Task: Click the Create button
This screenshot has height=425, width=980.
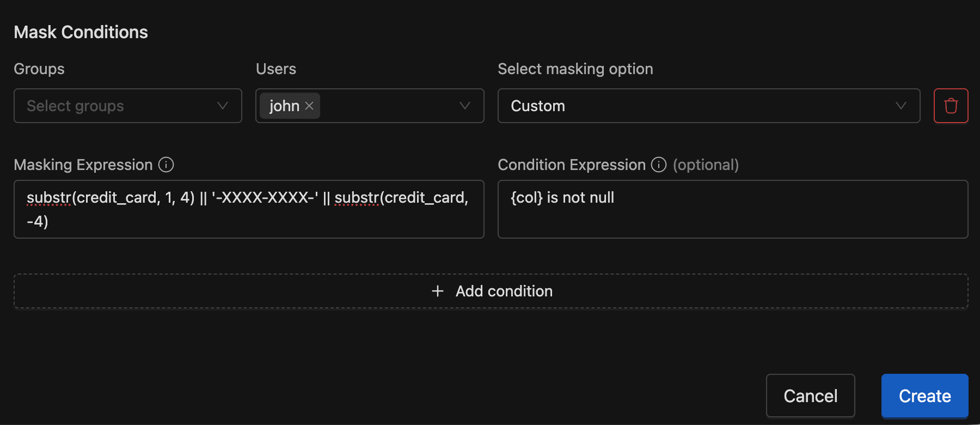Action: [x=924, y=396]
